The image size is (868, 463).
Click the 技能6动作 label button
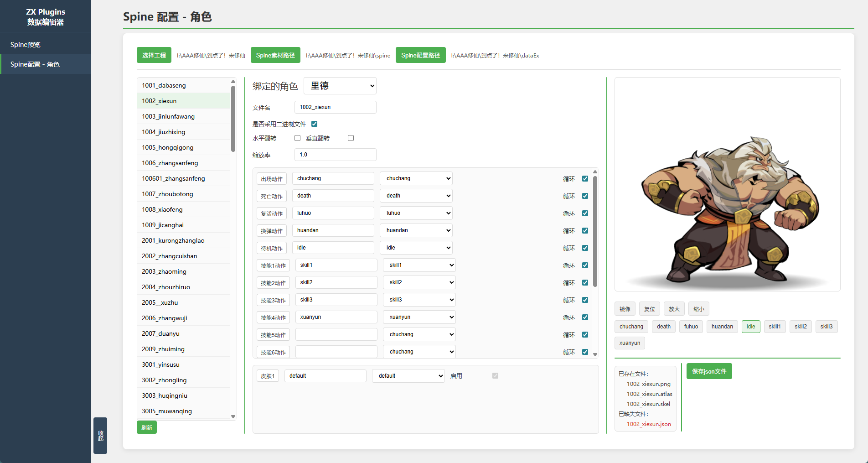[273, 352]
